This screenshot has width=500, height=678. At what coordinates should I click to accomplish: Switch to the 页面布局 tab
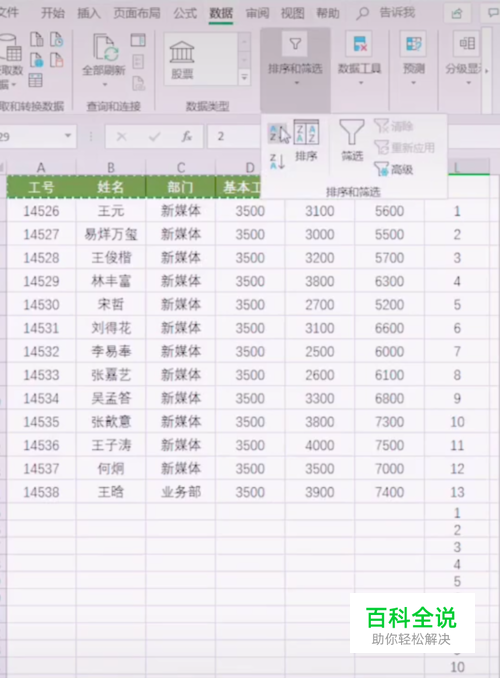(x=137, y=13)
